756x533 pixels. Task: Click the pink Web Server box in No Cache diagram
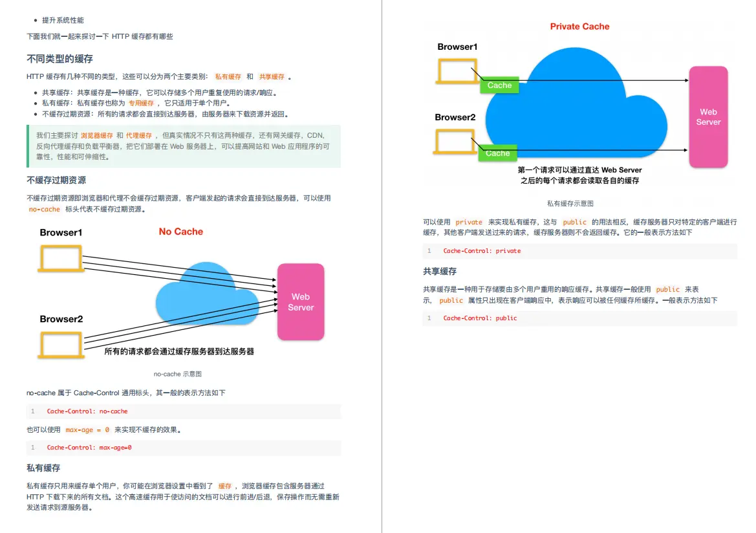(x=300, y=302)
